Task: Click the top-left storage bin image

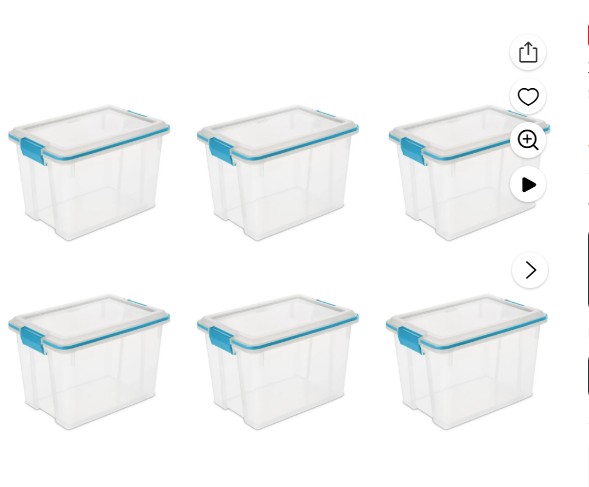Action: [89, 173]
